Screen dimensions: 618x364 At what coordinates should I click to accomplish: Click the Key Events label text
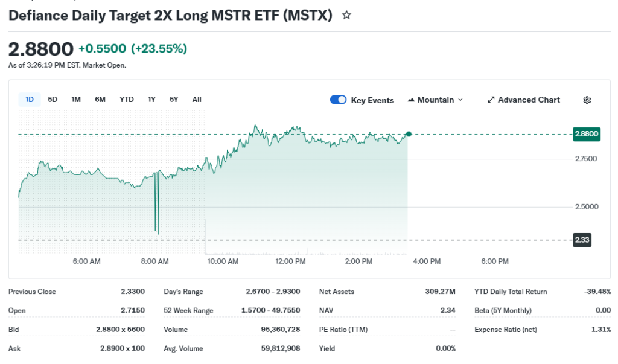tap(372, 101)
